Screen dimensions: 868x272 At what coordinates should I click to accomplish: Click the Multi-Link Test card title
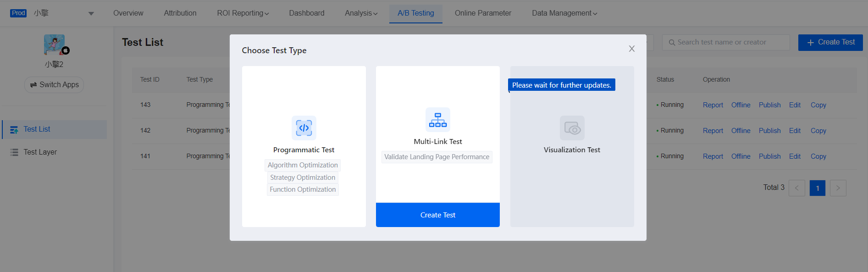[x=438, y=142]
